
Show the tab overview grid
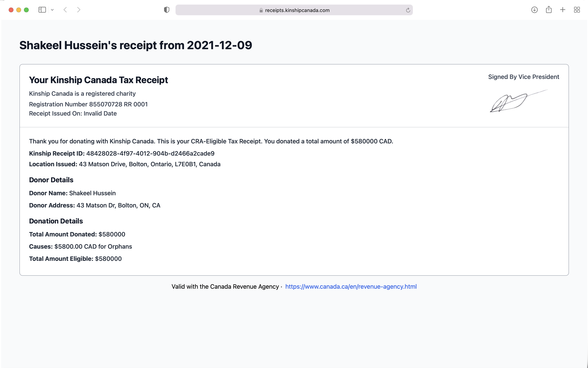577,10
